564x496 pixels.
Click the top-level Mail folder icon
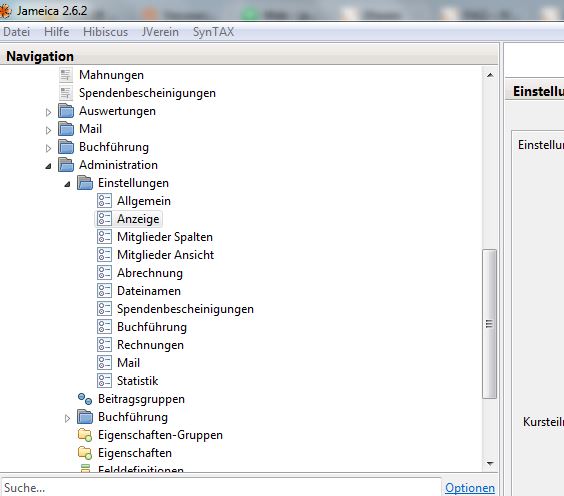[66, 129]
